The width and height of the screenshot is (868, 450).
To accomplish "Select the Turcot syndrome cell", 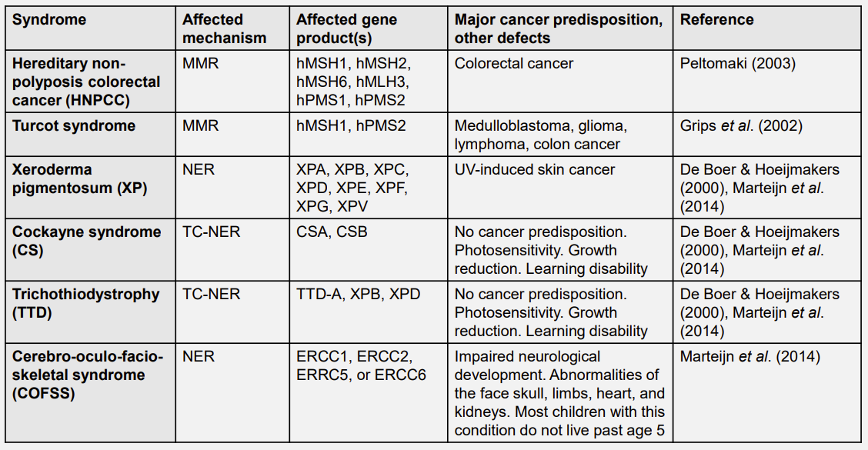I will pos(74,126).
